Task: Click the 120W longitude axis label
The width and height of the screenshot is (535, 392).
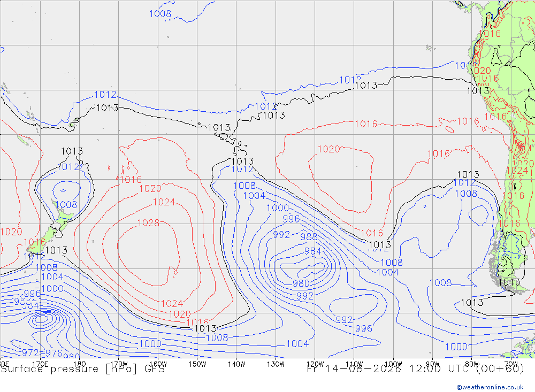Action: coord(315,364)
